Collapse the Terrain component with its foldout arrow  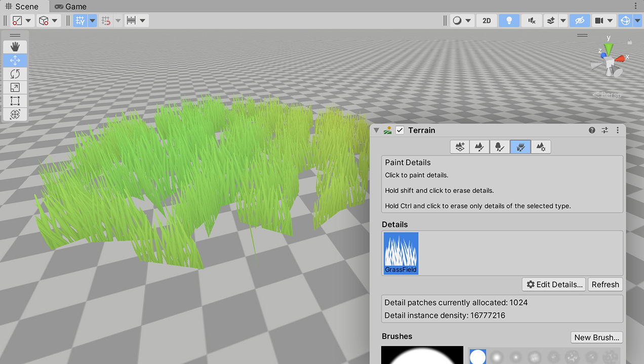tap(376, 130)
